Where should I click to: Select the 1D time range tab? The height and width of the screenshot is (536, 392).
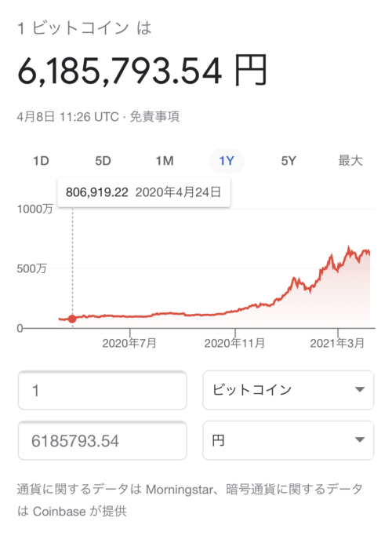coord(41,161)
